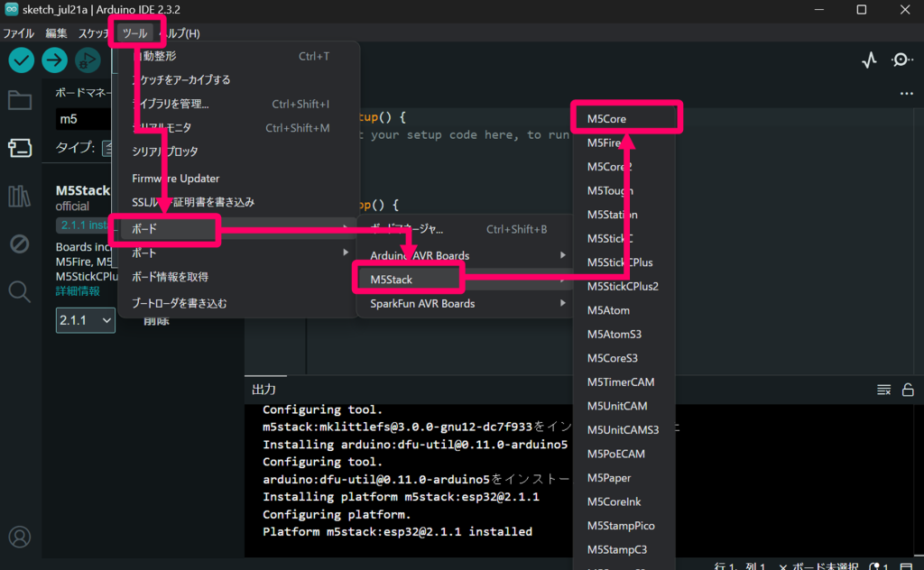924x570 pixels.
Task: Select M5Fire board
Action: pos(624,143)
